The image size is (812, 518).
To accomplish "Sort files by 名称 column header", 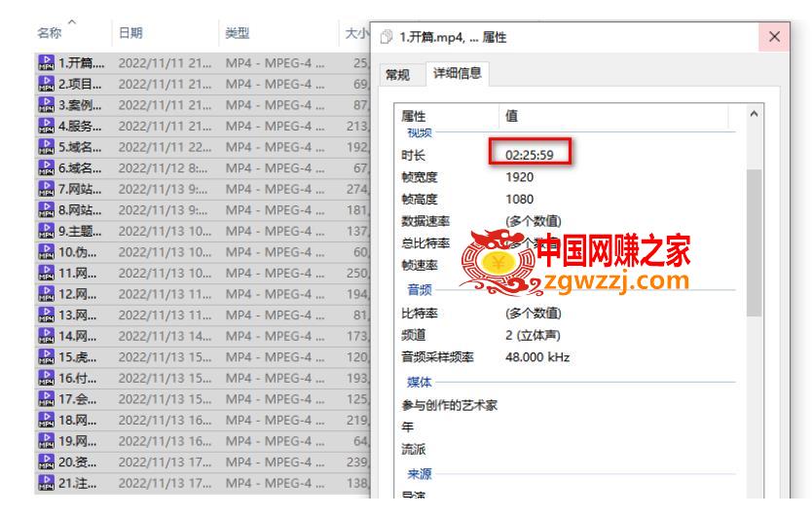I will pyautogui.click(x=50, y=33).
